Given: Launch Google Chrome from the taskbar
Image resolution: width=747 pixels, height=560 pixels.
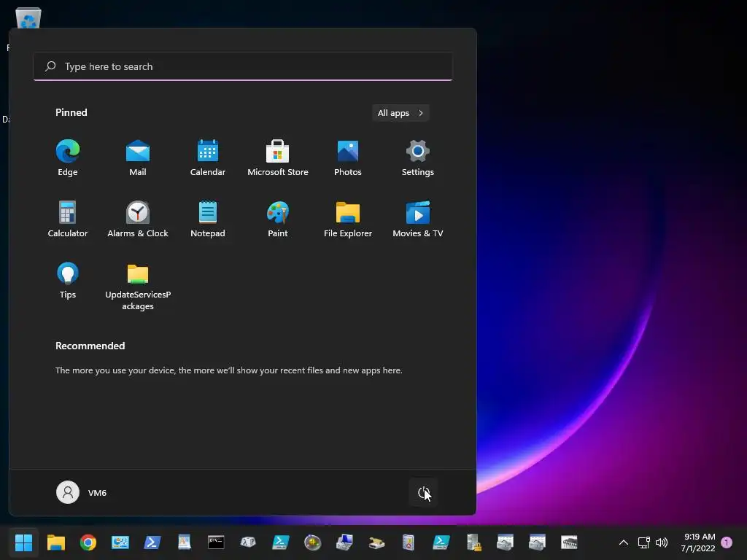Looking at the screenshot, I should click(88, 542).
